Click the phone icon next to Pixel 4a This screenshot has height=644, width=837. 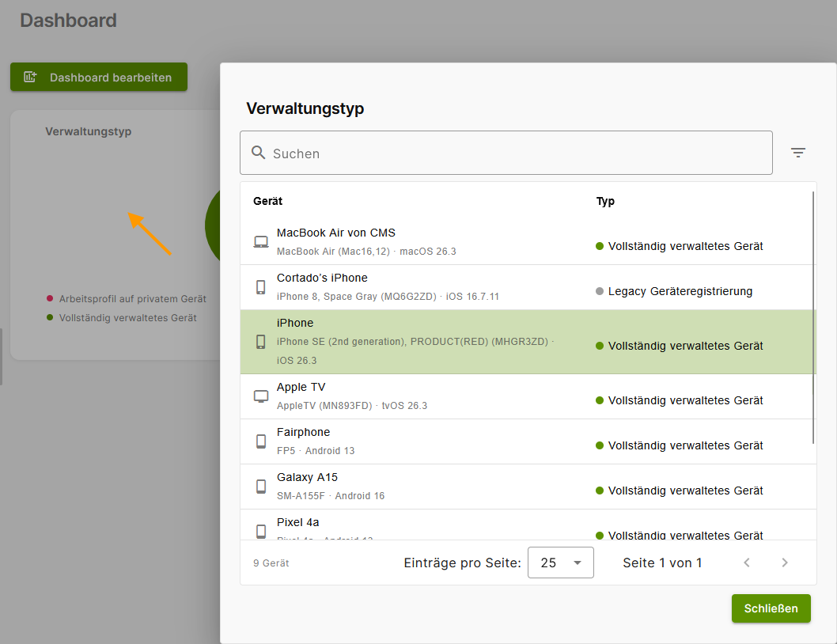point(261,530)
